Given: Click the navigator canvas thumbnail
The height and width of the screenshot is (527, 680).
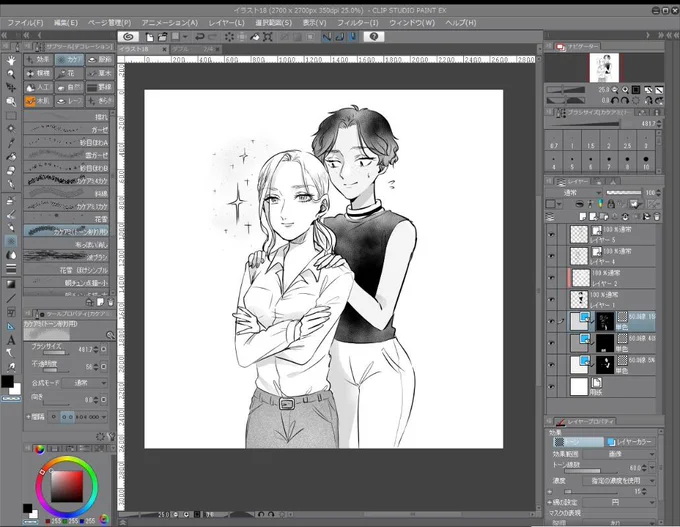Looking at the screenshot, I should pos(604,67).
